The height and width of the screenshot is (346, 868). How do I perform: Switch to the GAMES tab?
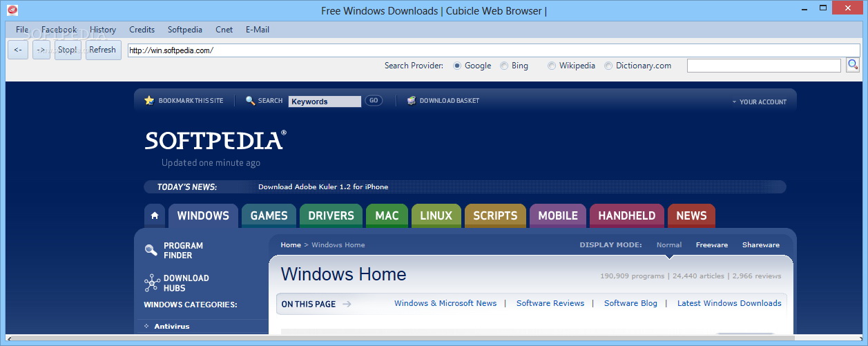click(269, 215)
